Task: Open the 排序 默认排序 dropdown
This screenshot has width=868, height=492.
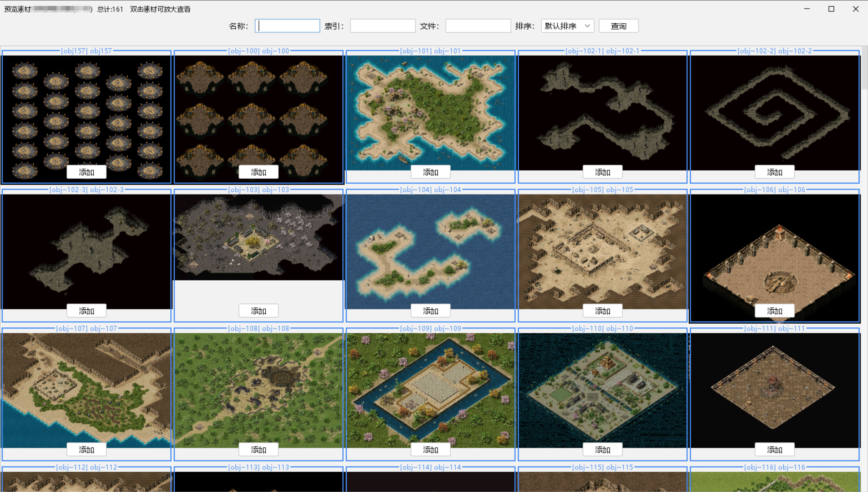Action: tap(567, 26)
